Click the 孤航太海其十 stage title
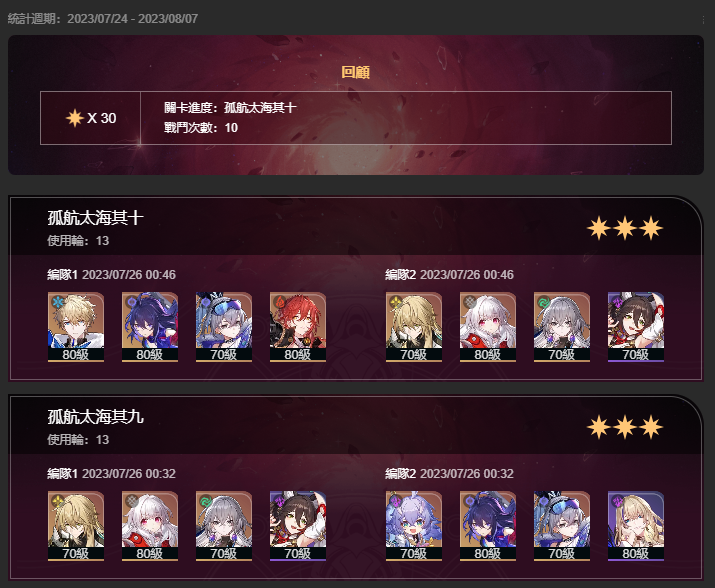Viewport: 715px width, 588px height. point(95,218)
